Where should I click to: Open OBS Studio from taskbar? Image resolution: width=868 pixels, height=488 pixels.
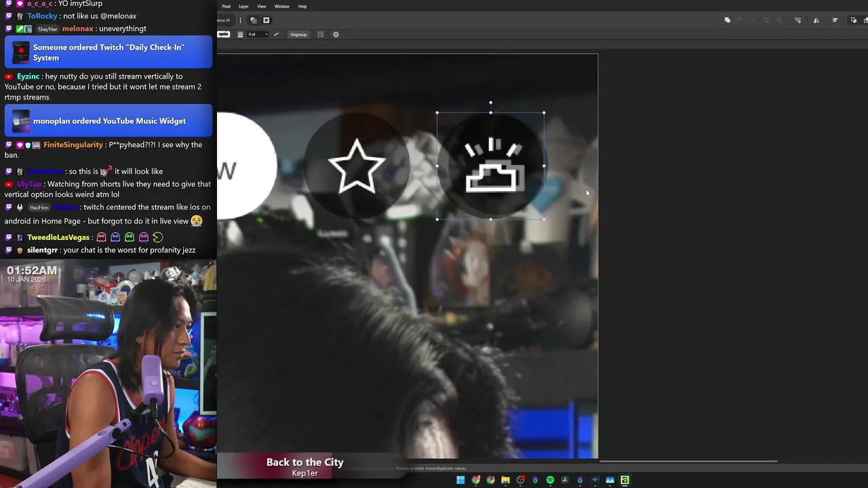(521, 480)
